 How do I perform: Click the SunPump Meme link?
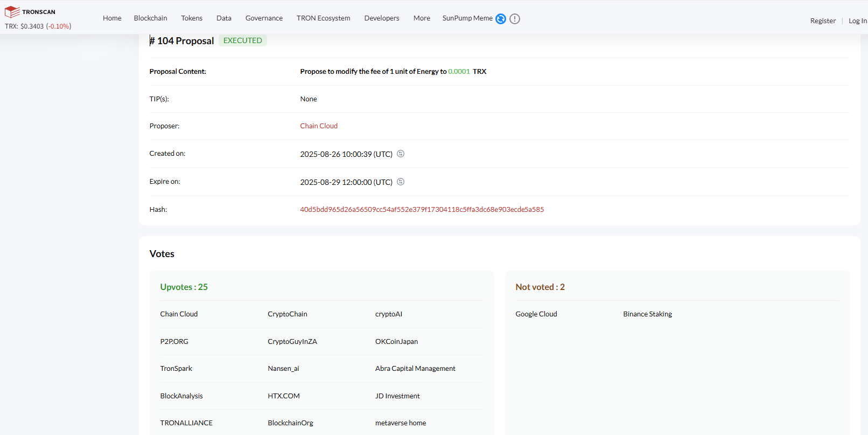click(467, 18)
